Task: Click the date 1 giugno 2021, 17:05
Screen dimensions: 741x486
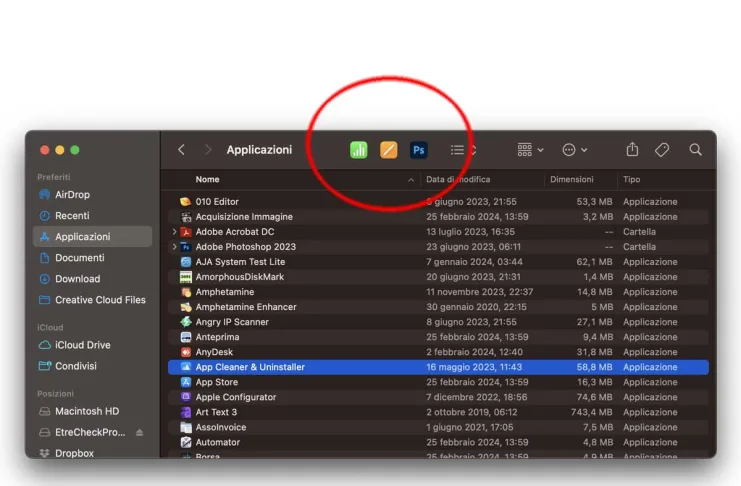Action: click(470, 427)
